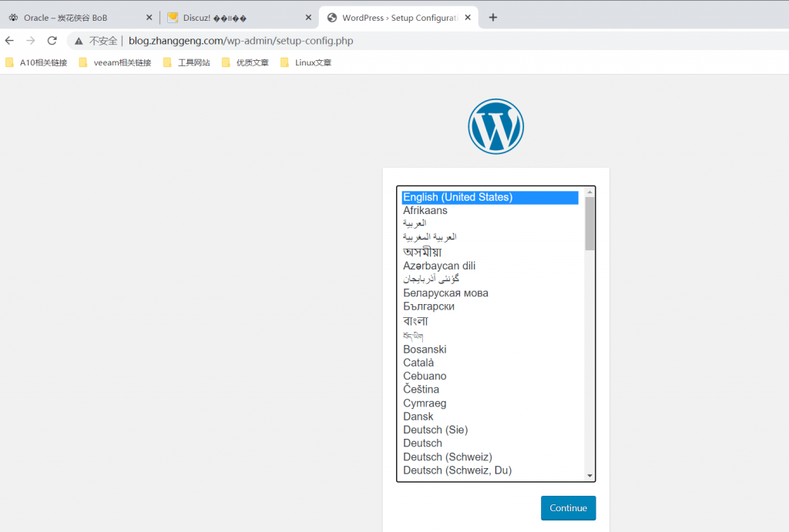Open the Linux文章 bookmark folder
This screenshot has width=789, height=532.
306,62
